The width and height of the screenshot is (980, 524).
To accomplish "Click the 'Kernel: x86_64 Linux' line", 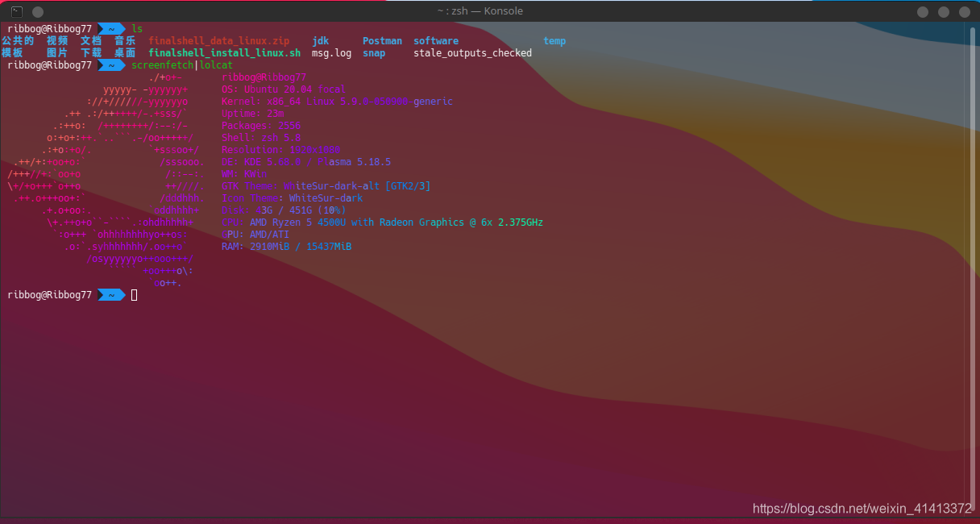I will (x=337, y=102).
